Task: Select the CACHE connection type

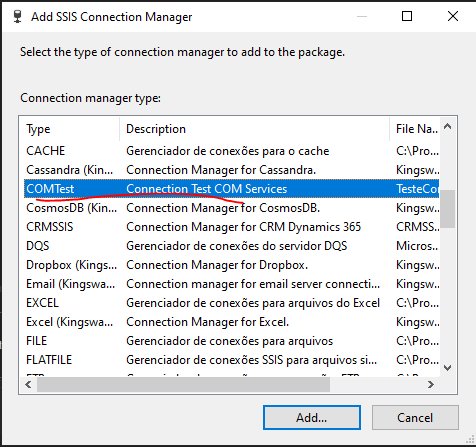Action: pyautogui.click(x=231, y=151)
